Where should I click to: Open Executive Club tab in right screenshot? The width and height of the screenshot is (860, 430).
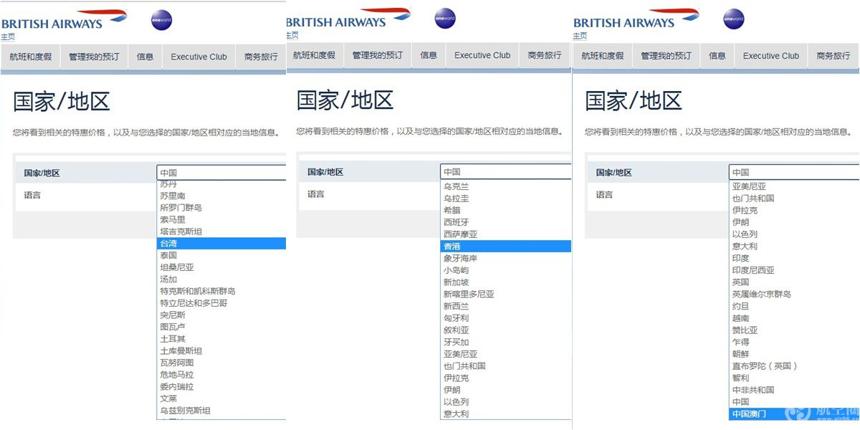(771, 56)
